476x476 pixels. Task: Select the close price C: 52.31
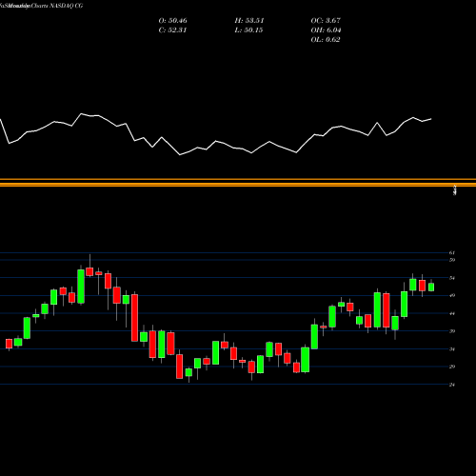point(172,30)
